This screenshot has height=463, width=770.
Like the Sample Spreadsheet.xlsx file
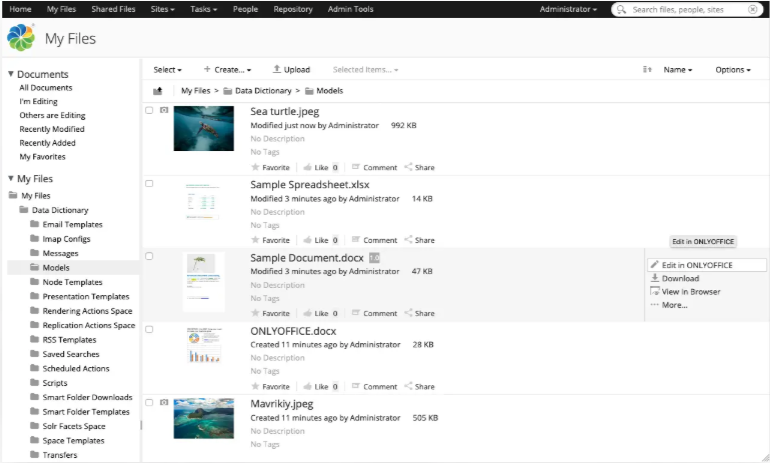(315, 240)
